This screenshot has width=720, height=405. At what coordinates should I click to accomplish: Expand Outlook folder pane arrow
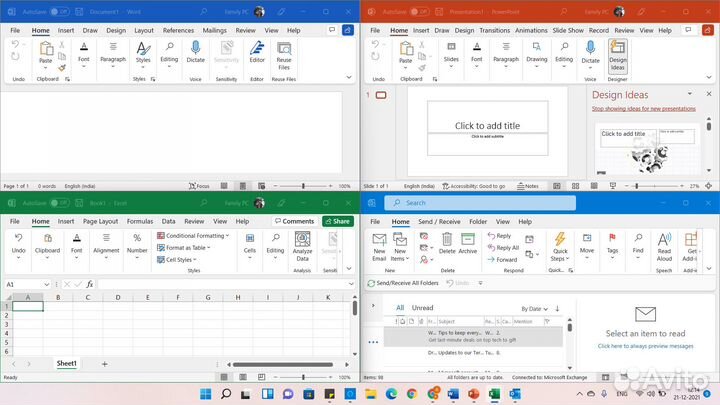(x=373, y=305)
